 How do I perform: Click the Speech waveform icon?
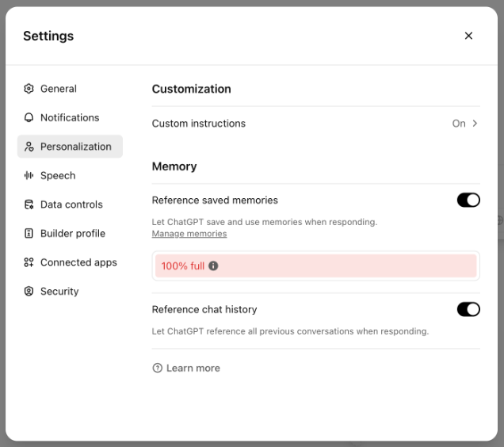[x=29, y=175]
